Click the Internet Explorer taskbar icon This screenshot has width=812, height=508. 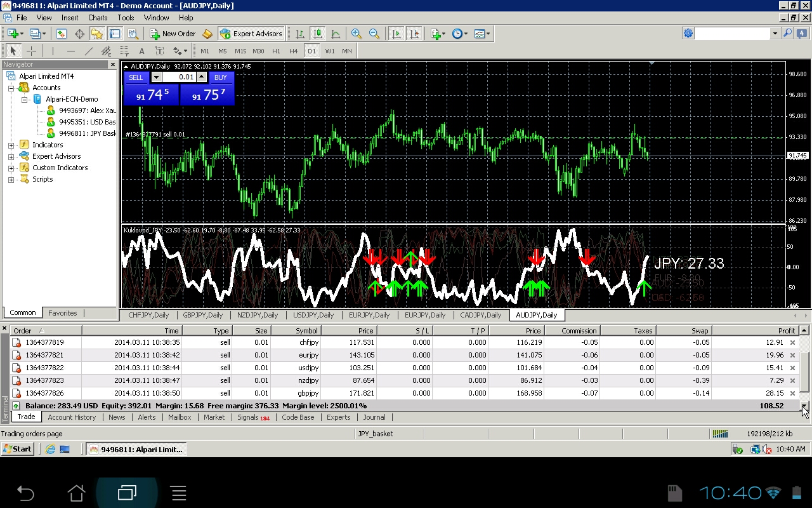(x=50, y=449)
